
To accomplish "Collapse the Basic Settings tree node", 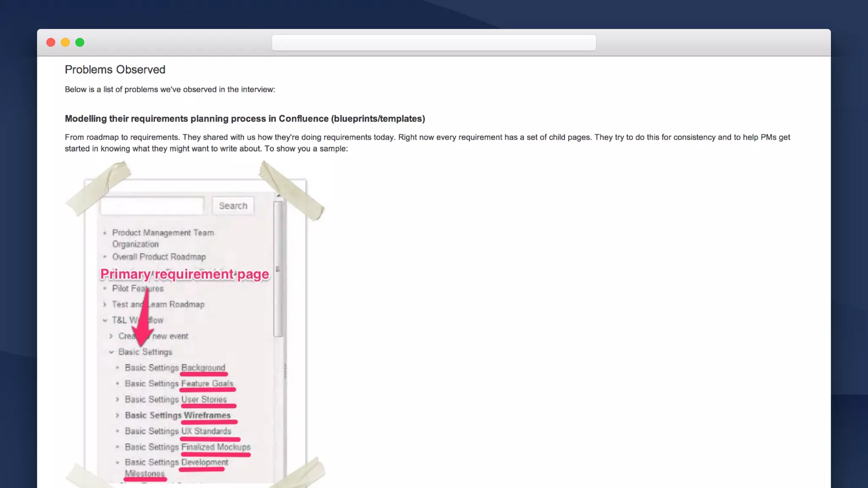I will point(111,352).
